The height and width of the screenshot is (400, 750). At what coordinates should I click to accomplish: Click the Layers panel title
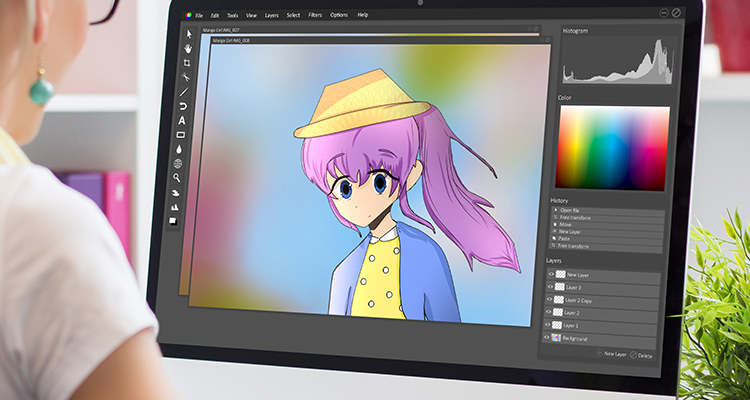pyautogui.click(x=554, y=261)
